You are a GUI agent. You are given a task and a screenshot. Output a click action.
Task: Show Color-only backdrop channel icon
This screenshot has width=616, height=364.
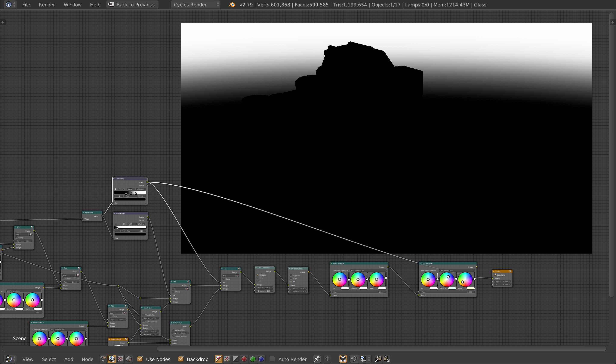pos(227,359)
